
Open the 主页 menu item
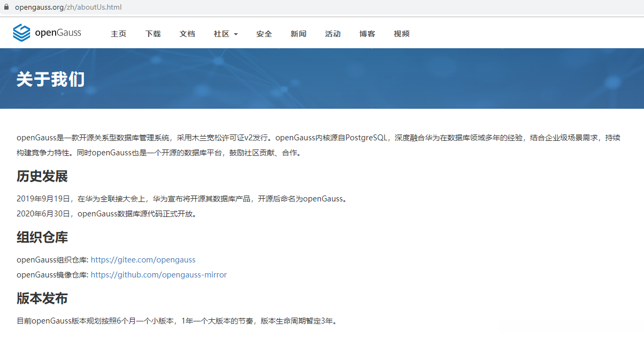[x=118, y=34]
